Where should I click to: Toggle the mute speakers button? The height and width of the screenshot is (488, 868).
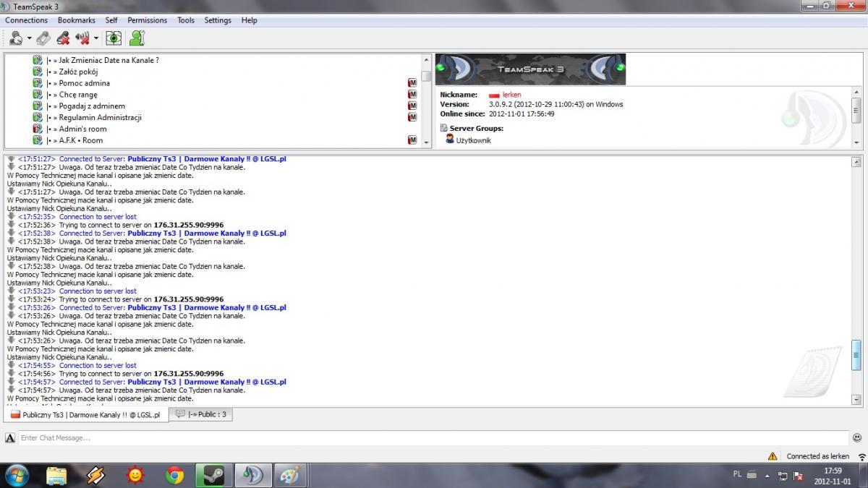point(82,38)
